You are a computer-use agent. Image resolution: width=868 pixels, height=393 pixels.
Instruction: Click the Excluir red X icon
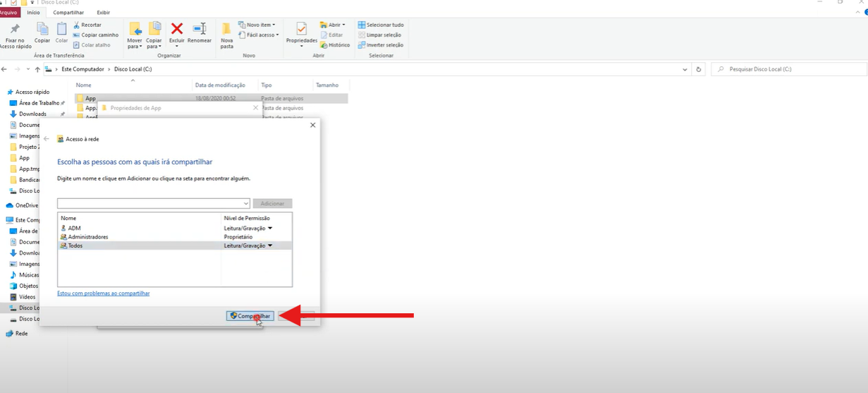177,29
